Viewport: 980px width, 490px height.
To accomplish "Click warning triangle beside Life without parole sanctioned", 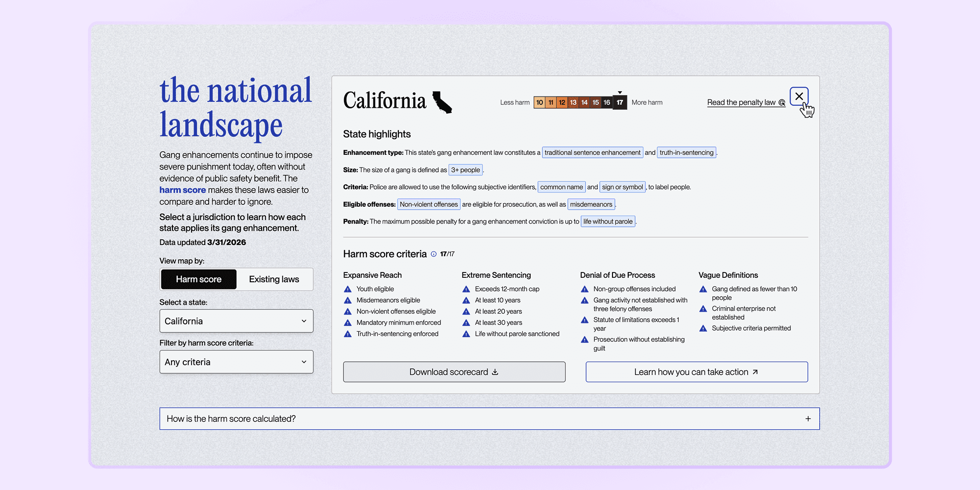I will pyautogui.click(x=466, y=334).
